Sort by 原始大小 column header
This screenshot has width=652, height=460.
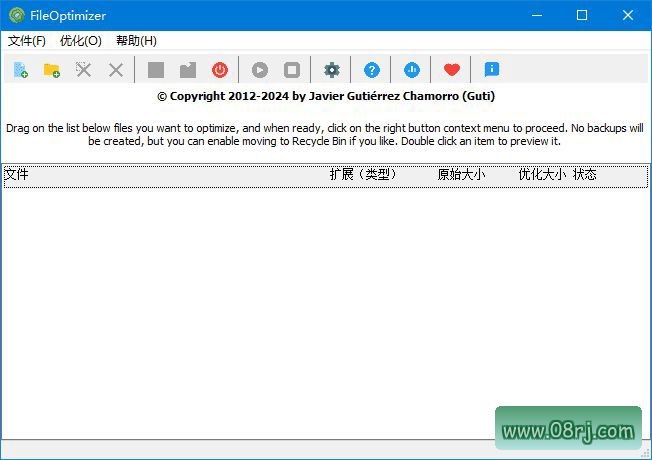point(461,174)
